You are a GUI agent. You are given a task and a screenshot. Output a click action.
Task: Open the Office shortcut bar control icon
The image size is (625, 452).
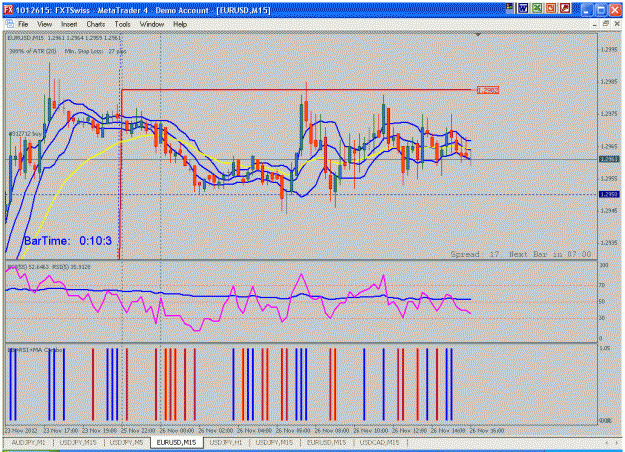tap(509, 8)
